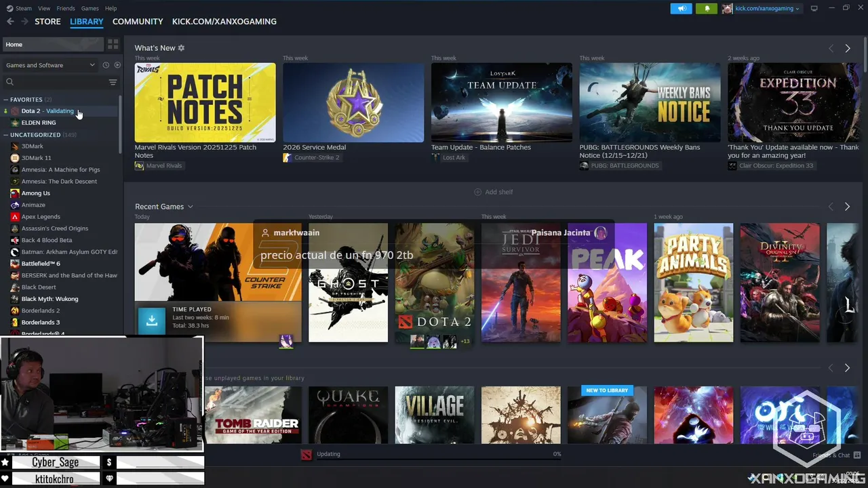Open PUBG Weekly Bans Notice card
This screenshot has width=868, height=488.
click(650, 102)
